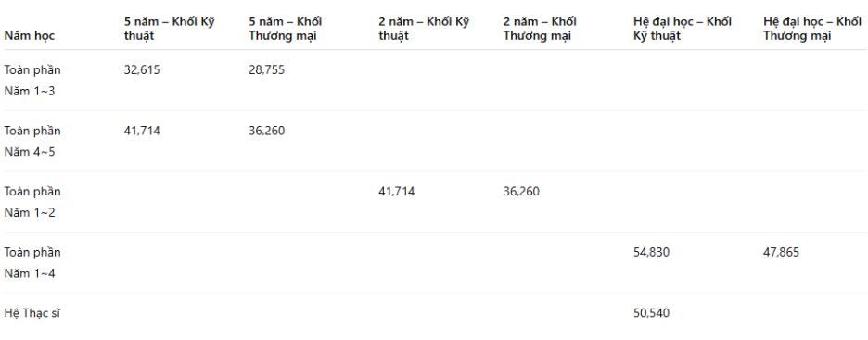Select the 50,540 master's tuition cell

651,313
